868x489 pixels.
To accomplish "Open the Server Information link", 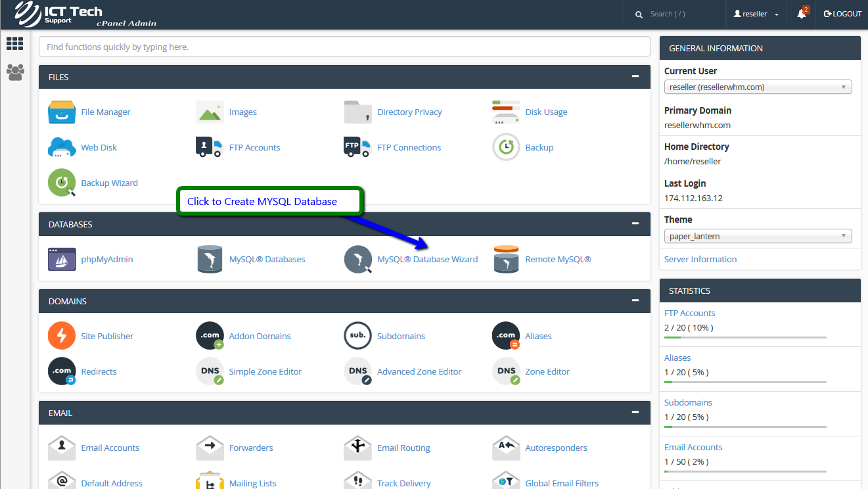I will 700,259.
